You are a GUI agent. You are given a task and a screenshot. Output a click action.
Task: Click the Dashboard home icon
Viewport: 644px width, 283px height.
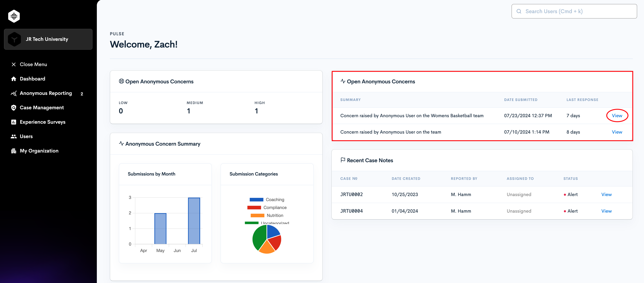click(14, 79)
